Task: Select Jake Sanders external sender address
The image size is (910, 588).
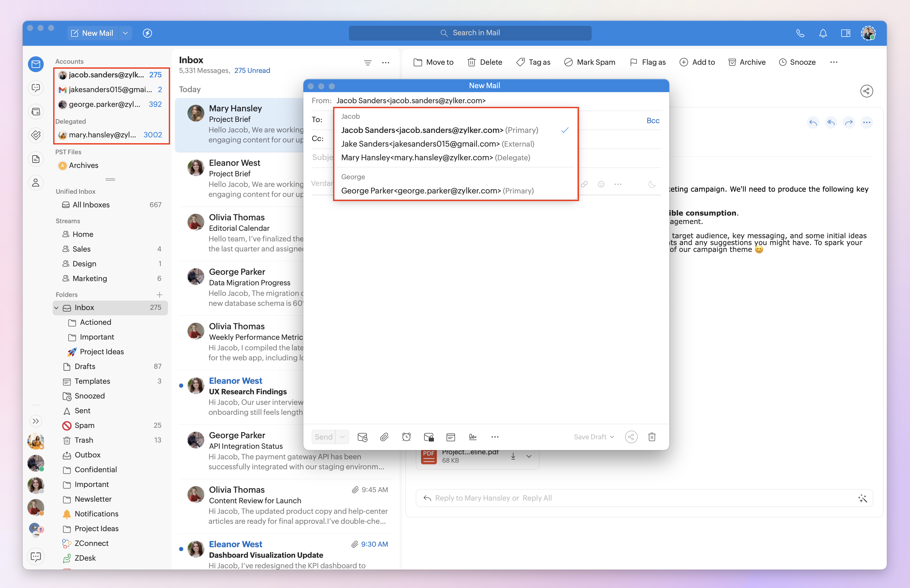Action: pos(437,144)
